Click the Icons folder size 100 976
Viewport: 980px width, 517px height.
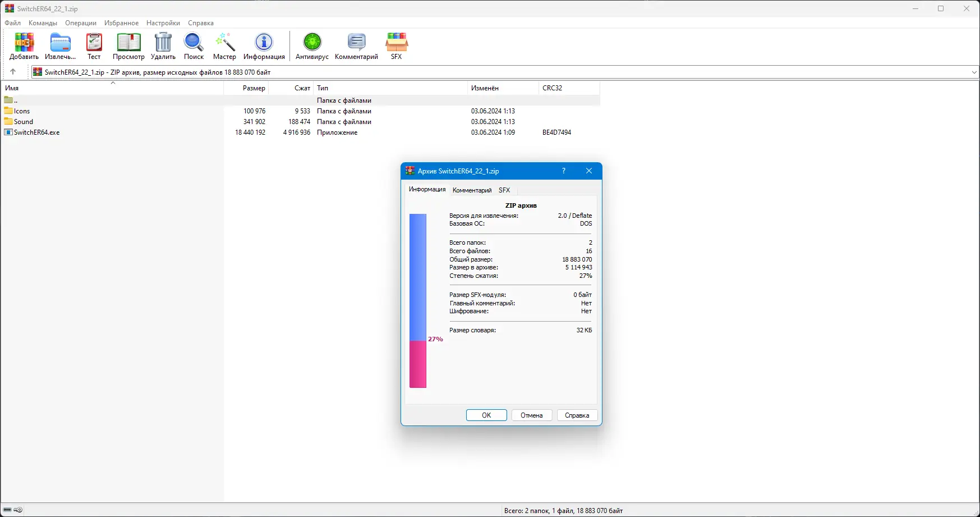pyautogui.click(x=255, y=111)
